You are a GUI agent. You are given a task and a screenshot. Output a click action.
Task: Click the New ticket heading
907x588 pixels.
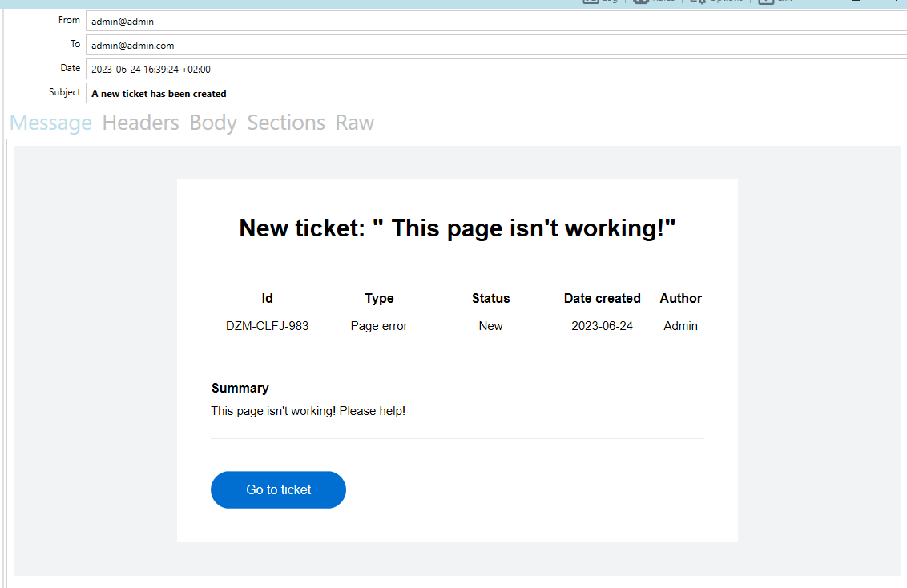(x=457, y=228)
